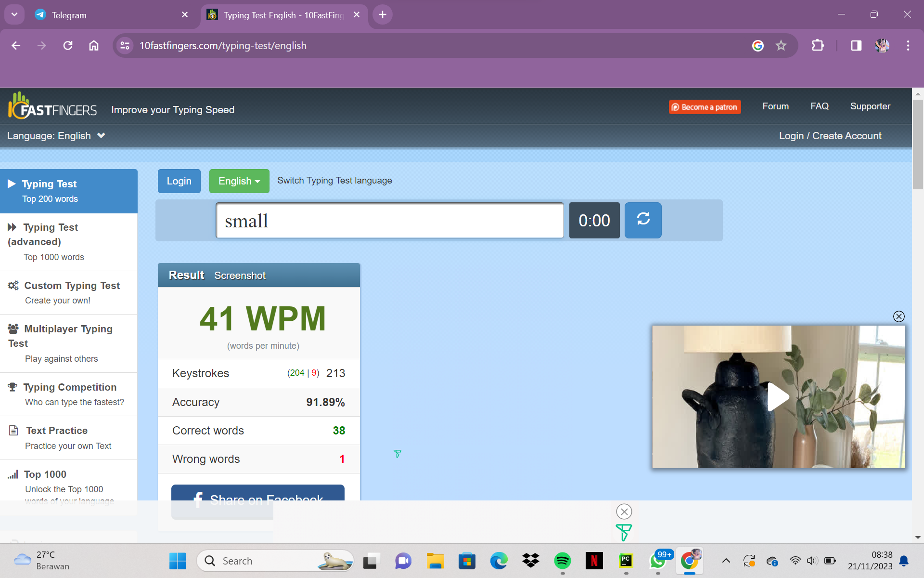
Task: Play the floating video ad
Action: pos(778,396)
